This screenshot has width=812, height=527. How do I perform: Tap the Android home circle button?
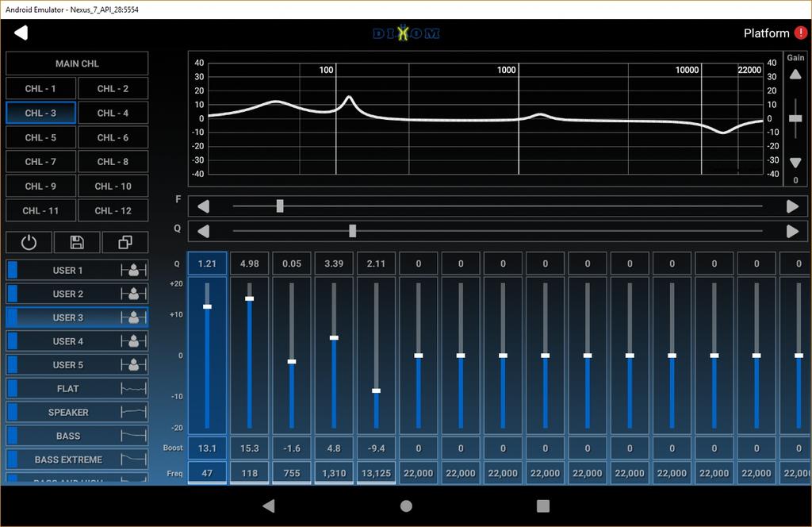(x=406, y=506)
